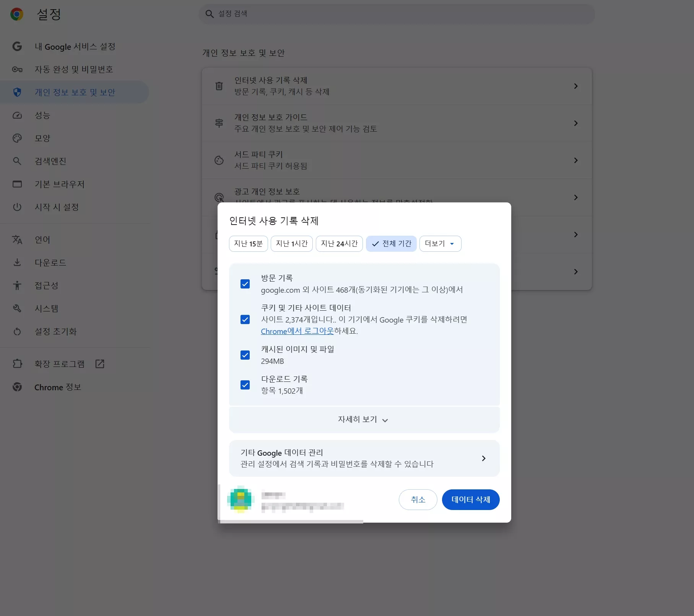Uncheck the 방문 기록 checkbox
This screenshot has height=616, width=694.
pos(245,284)
